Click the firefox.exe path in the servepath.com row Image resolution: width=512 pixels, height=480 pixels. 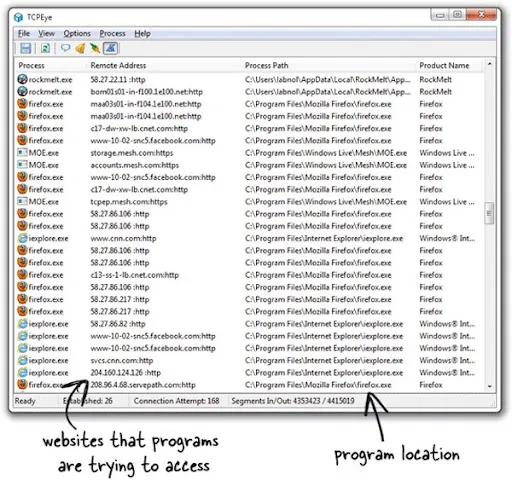pyautogui.click(x=318, y=385)
